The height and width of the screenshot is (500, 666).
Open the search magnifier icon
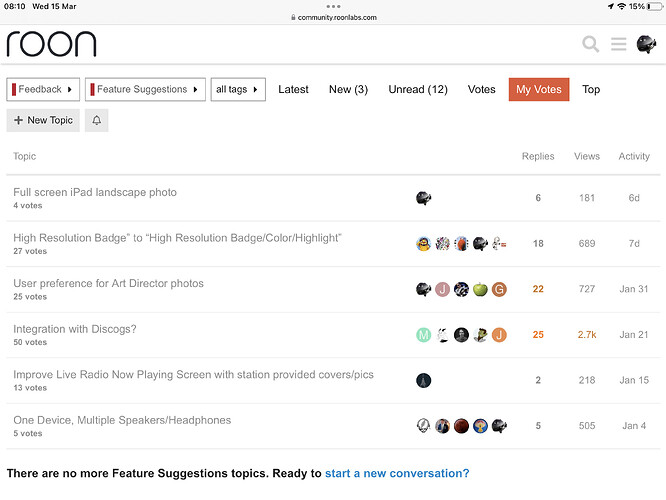click(x=590, y=44)
